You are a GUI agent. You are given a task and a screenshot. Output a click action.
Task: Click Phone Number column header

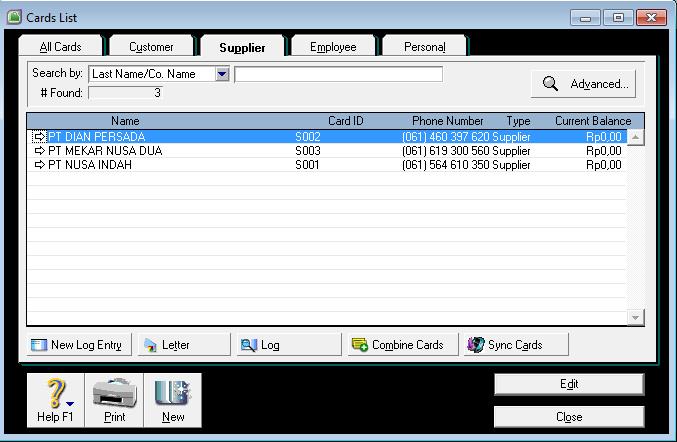(x=447, y=121)
